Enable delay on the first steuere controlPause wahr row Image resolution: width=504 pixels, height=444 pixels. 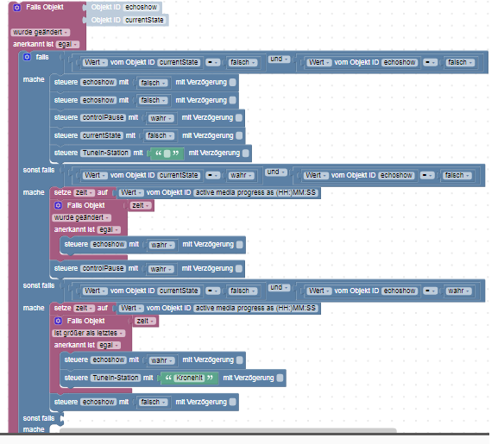coord(239,118)
